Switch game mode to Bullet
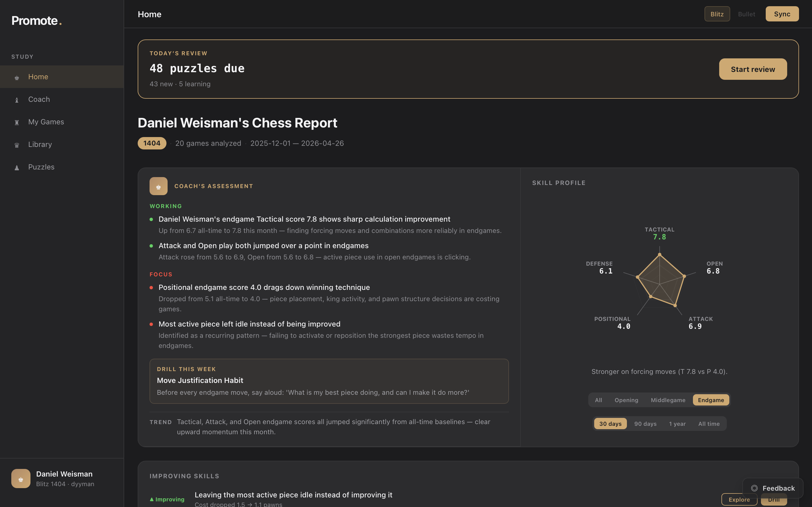The height and width of the screenshot is (507, 812). coord(746,14)
